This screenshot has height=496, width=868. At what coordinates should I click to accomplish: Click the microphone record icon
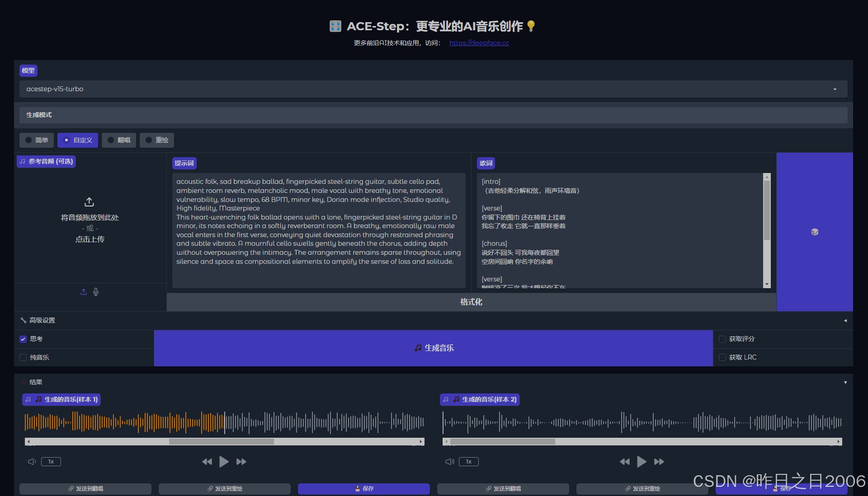coord(96,292)
